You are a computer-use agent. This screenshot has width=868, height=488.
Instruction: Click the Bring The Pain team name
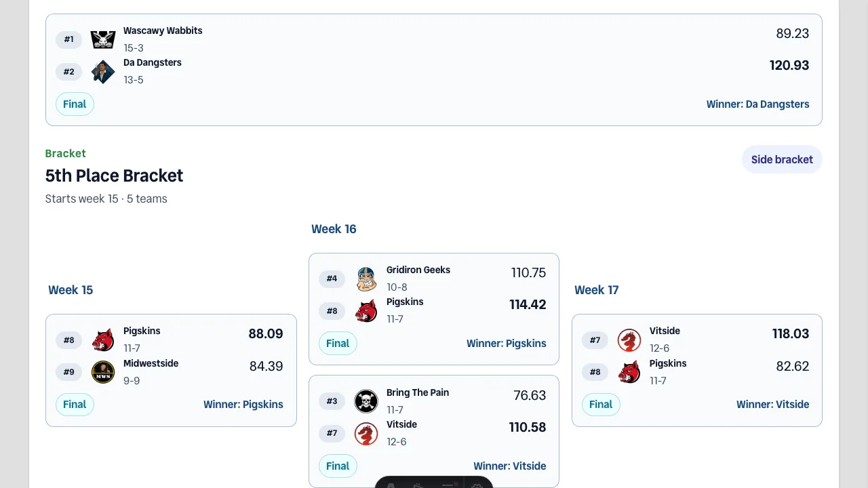click(x=418, y=392)
